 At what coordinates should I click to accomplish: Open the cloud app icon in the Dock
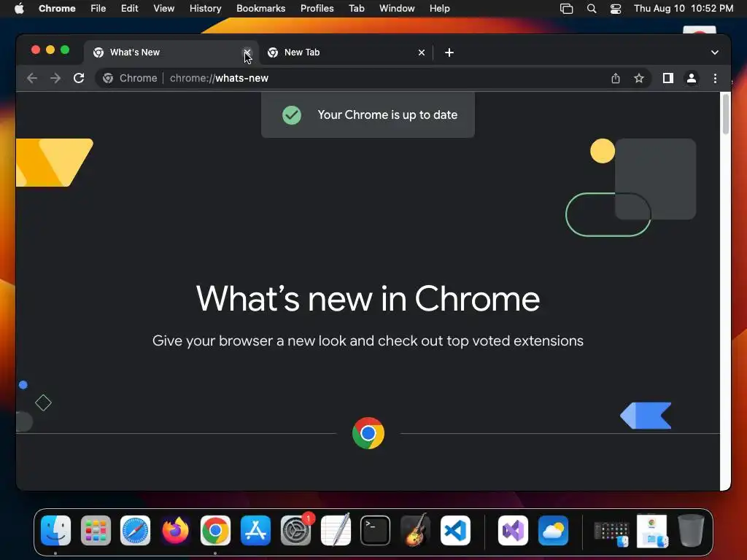553,531
